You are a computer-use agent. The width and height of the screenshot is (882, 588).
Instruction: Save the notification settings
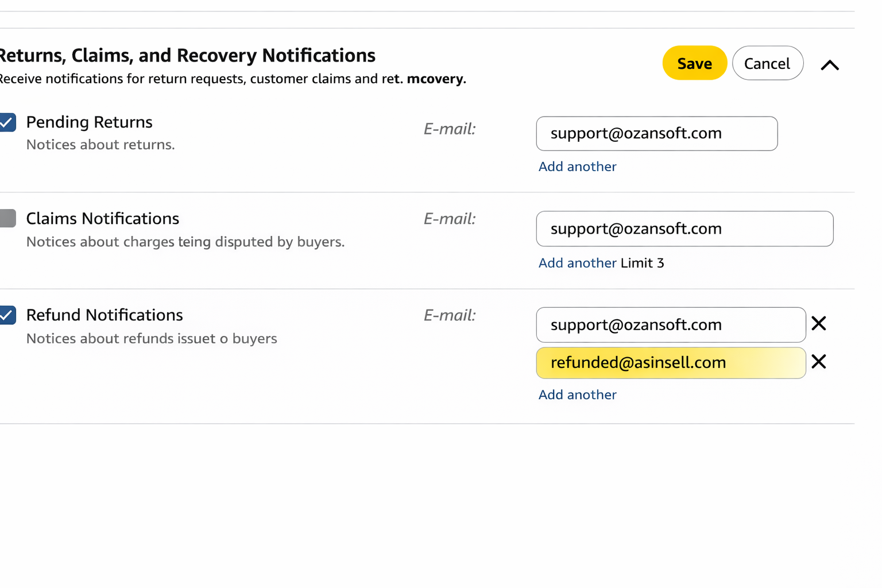[x=694, y=63]
